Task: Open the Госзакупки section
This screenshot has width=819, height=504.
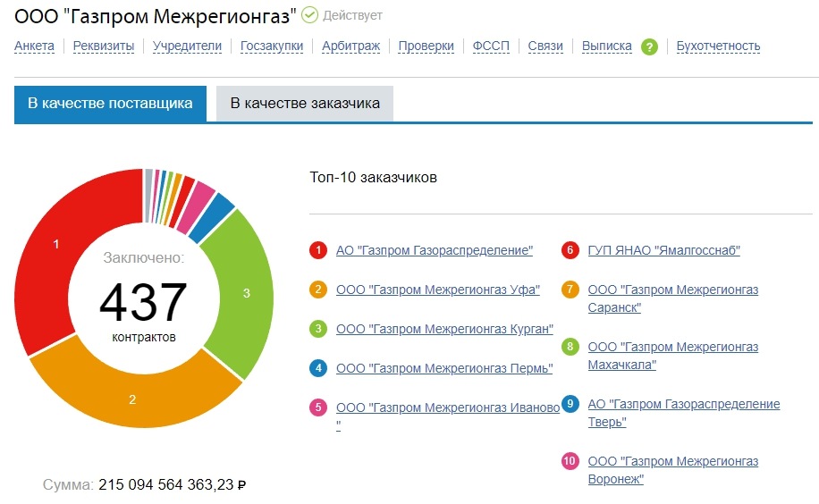Action: click(x=272, y=46)
